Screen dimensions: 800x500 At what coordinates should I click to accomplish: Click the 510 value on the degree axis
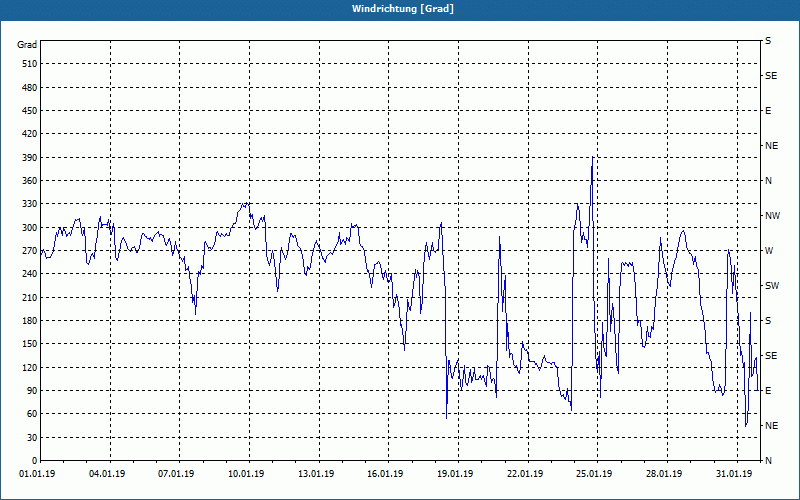tap(30, 64)
